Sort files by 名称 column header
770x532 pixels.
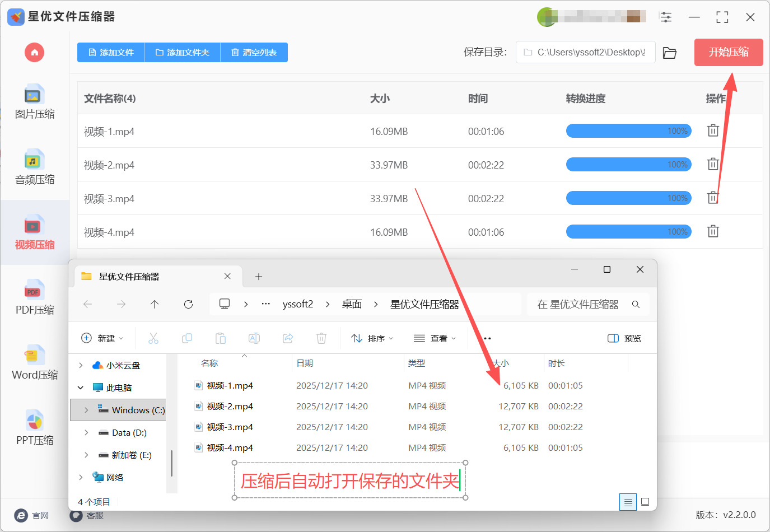tap(209, 363)
